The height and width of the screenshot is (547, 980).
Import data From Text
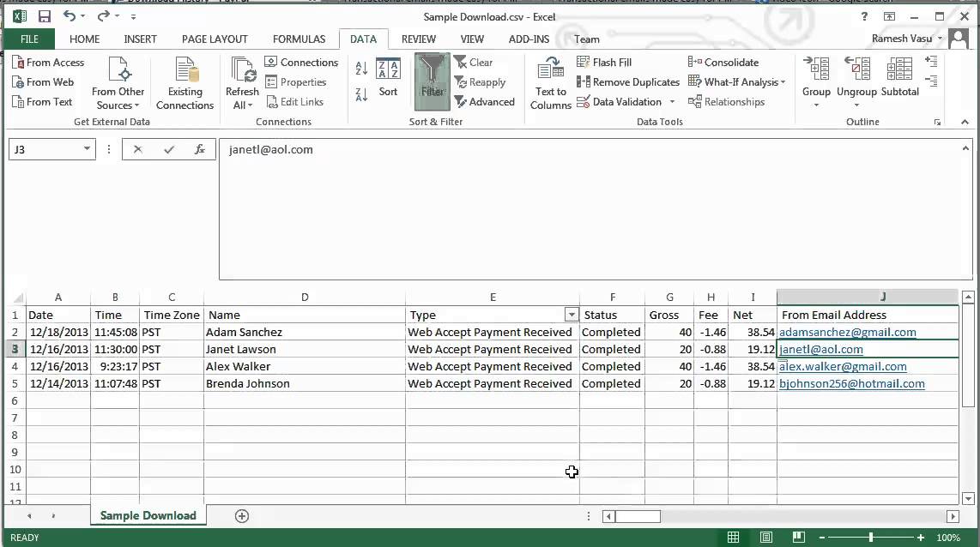[x=42, y=102]
